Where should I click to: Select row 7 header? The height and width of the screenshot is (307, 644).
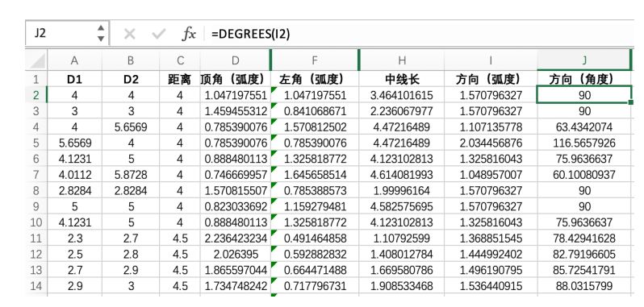tap(36, 175)
